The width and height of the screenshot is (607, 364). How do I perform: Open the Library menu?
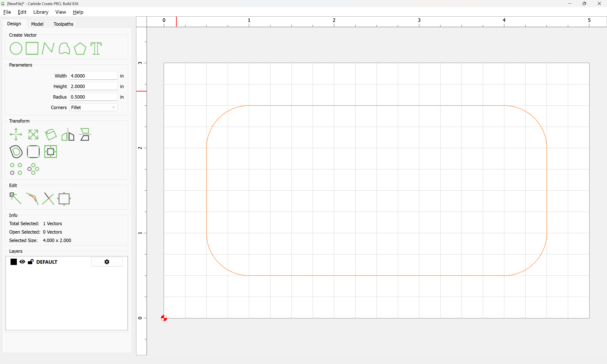point(41,12)
